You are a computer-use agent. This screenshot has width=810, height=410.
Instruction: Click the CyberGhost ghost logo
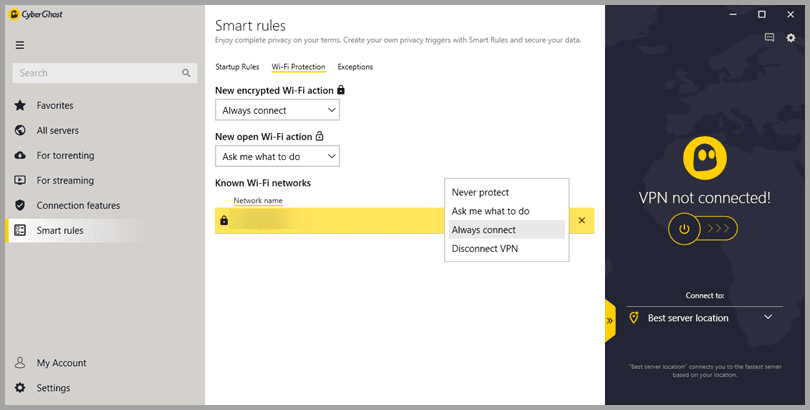click(705, 157)
